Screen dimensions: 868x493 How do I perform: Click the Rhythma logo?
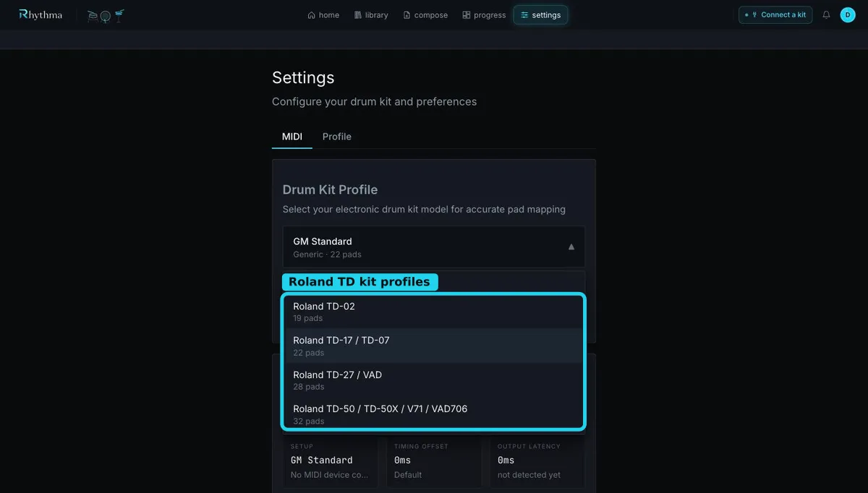pos(41,14)
